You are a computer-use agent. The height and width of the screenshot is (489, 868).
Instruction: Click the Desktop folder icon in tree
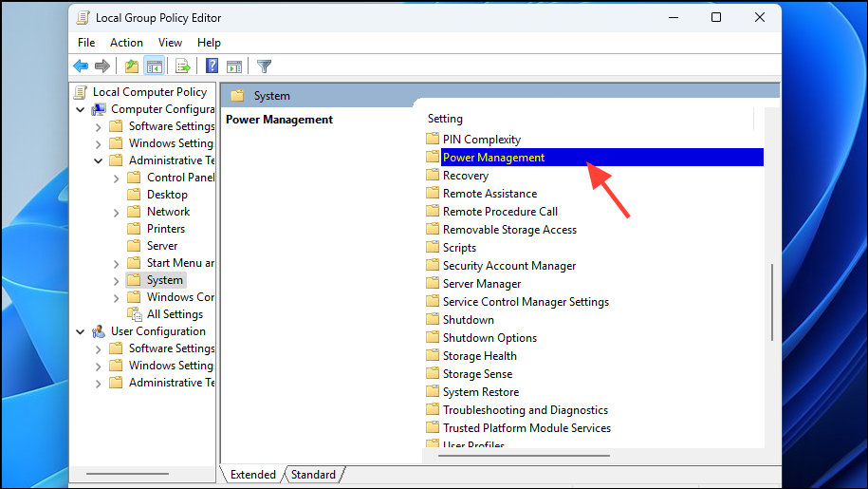(x=134, y=195)
